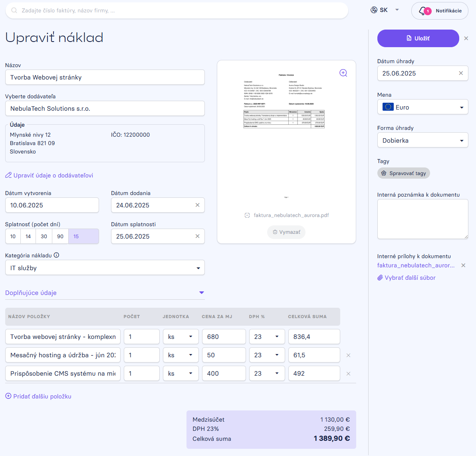Open notifications bell icon
476x456 pixels.
tap(422, 11)
